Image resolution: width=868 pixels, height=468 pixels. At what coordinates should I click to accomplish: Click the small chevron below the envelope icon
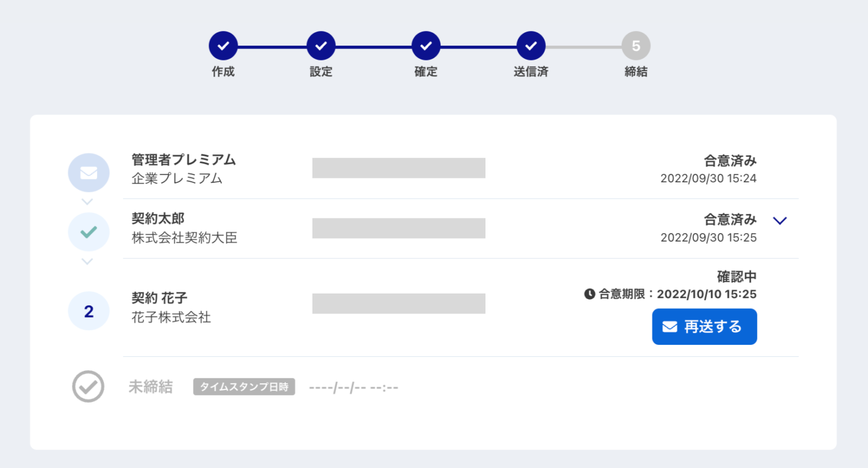pyautogui.click(x=87, y=202)
